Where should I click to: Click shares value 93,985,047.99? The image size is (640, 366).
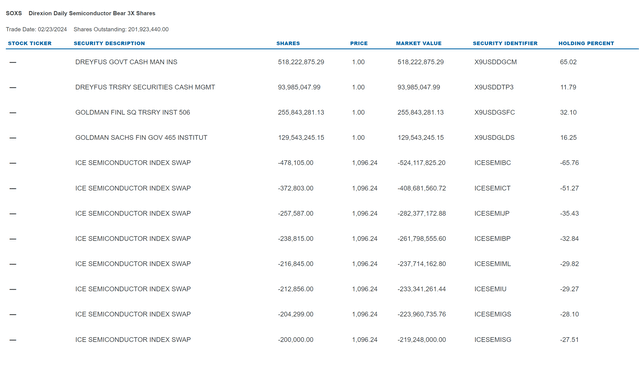(299, 87)
